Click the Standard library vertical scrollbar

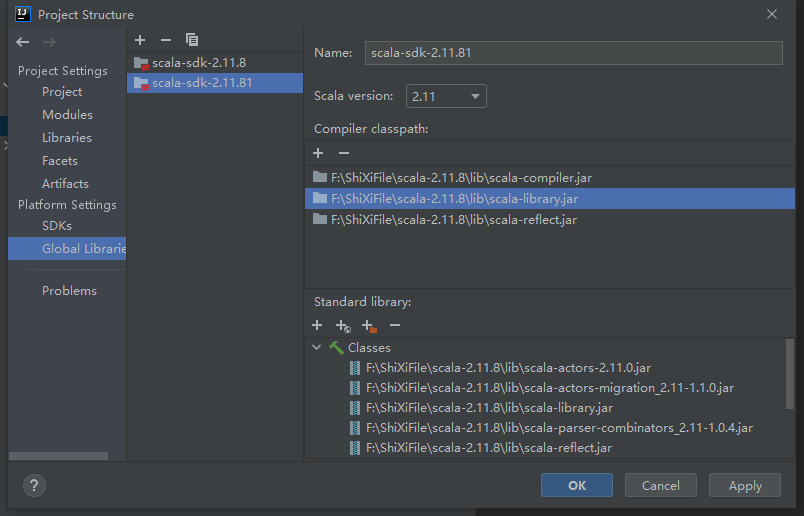pyautogui.click(x=790, y=374)
